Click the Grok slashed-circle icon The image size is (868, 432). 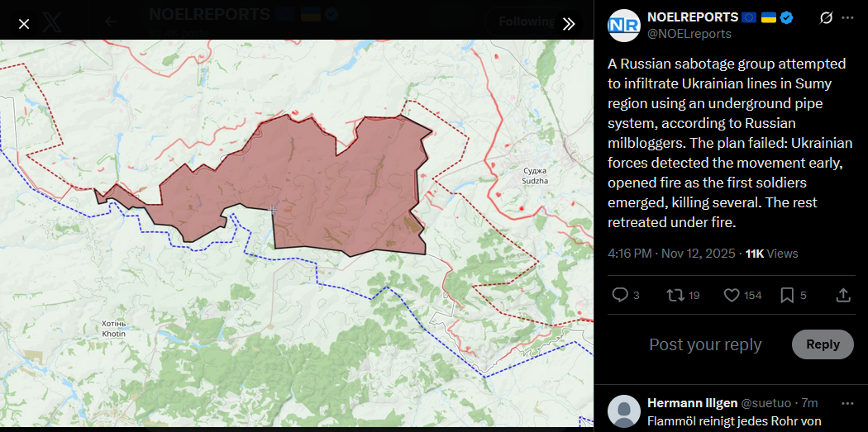click(x=825, y=18)
